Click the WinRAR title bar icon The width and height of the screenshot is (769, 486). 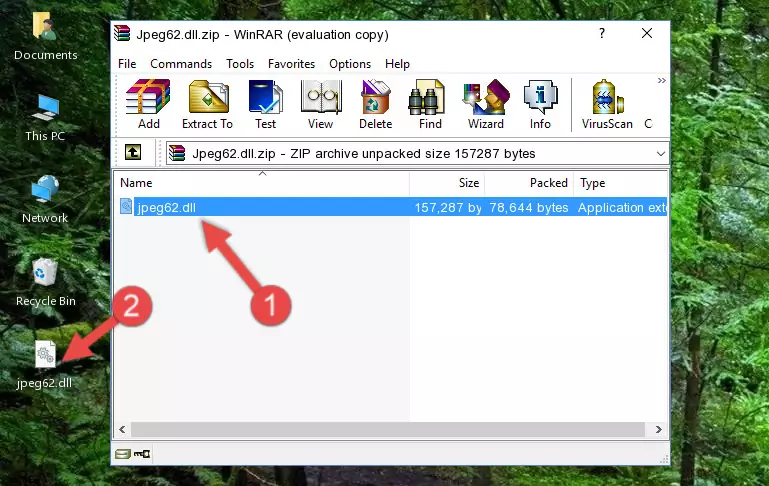122,33
